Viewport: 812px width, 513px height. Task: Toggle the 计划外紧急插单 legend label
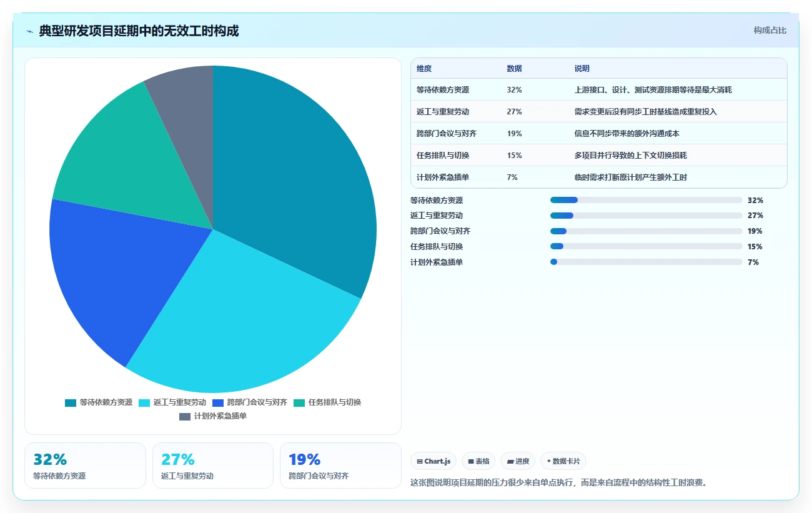click(x=220, y=416)
